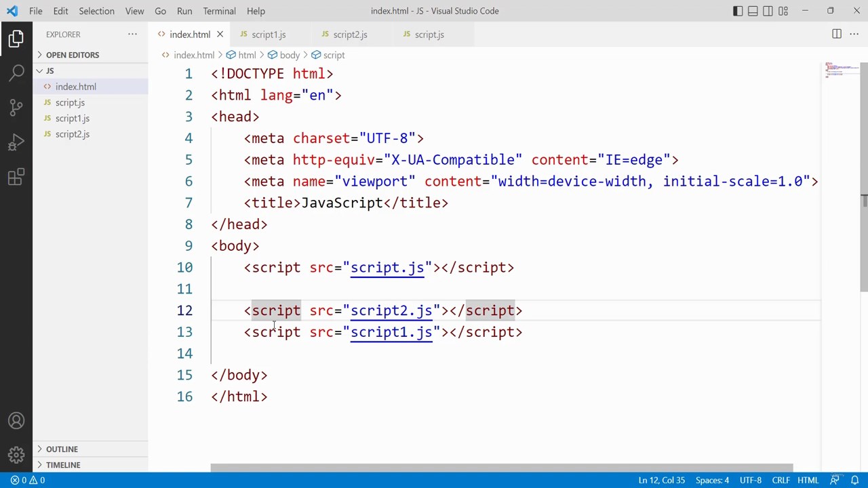This screenshot has width=868, height=488.
Task: Click the script1.js src link on line 13
Action: 391,332
